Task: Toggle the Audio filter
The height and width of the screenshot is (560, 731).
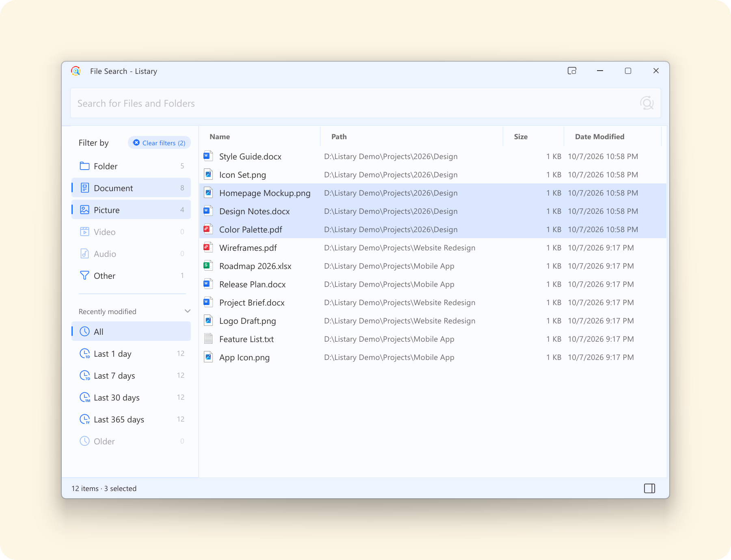Action: point(131,254)
